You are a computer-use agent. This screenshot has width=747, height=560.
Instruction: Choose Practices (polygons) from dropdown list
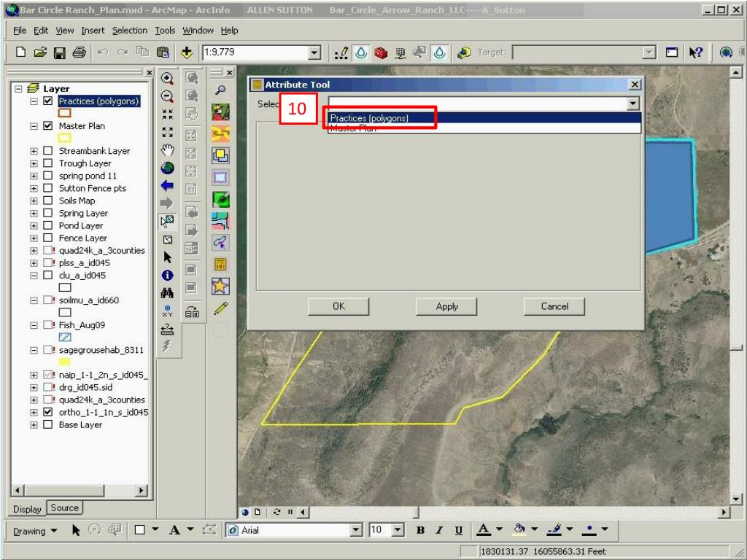(484, 117)
